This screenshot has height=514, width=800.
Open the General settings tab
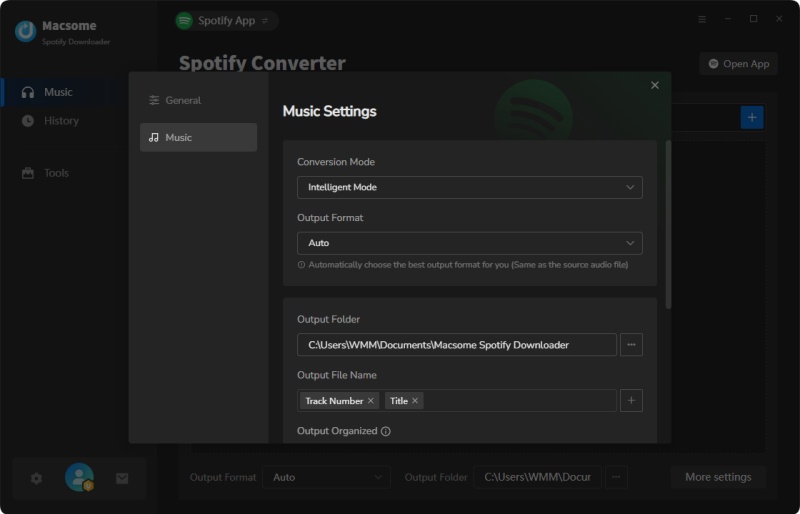198,100
